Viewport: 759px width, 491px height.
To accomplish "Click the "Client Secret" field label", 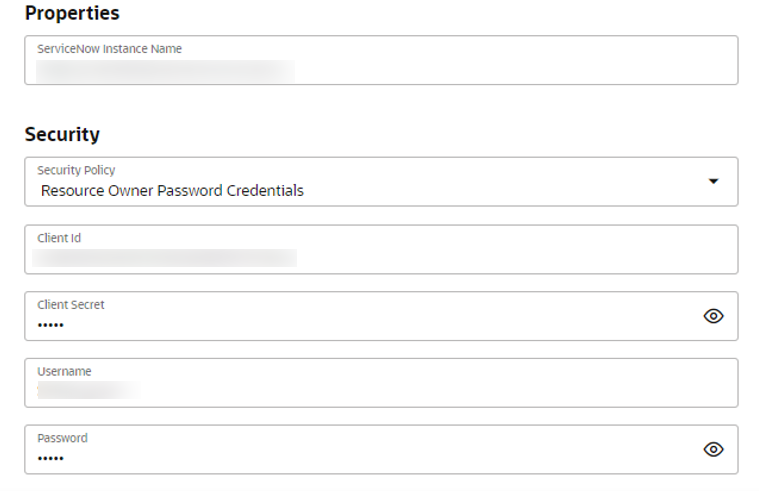I will point(70,304).
